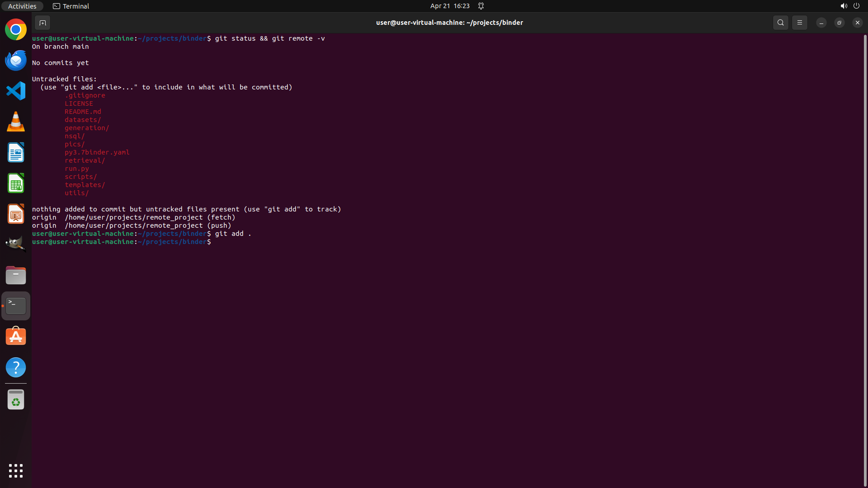Screen dimensions: 868x488
Task: Click the Activities button
Action: [x=22, y=6]
